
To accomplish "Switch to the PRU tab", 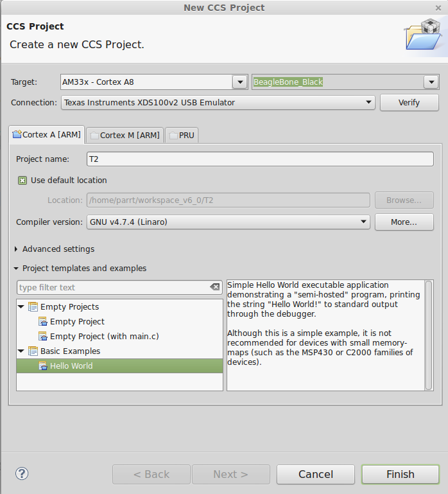I will pos(182,135).
